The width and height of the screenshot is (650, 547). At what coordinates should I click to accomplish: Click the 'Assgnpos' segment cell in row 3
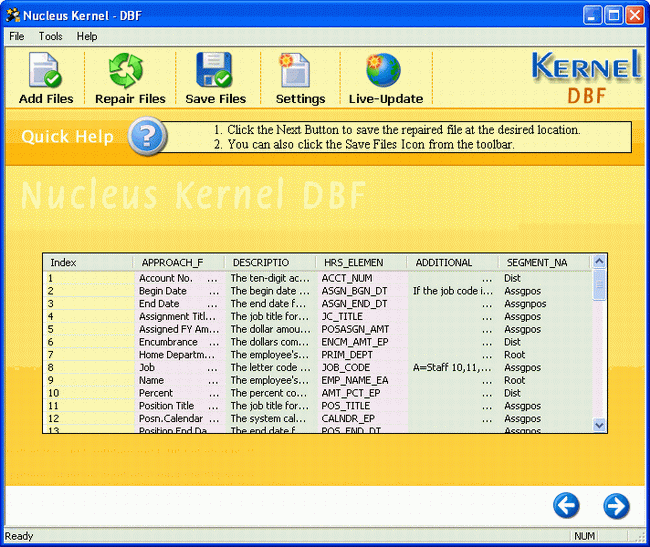pos(546,304)
